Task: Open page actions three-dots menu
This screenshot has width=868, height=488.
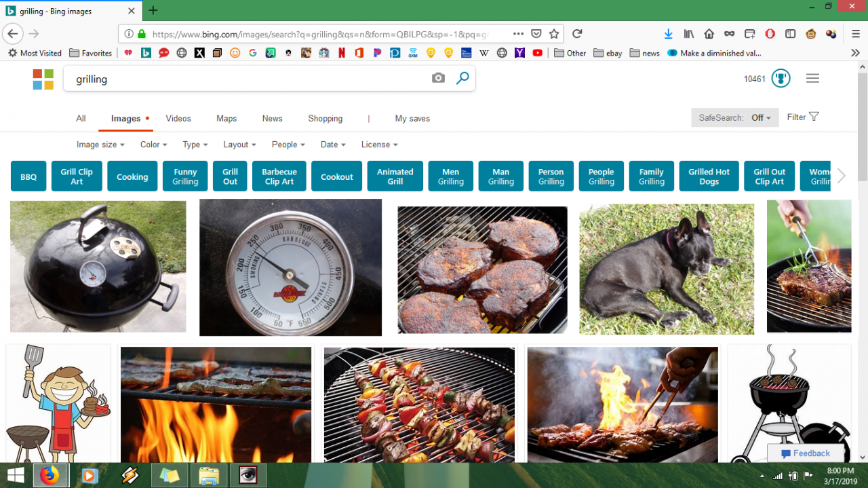Action: click(x=518, y=34)
